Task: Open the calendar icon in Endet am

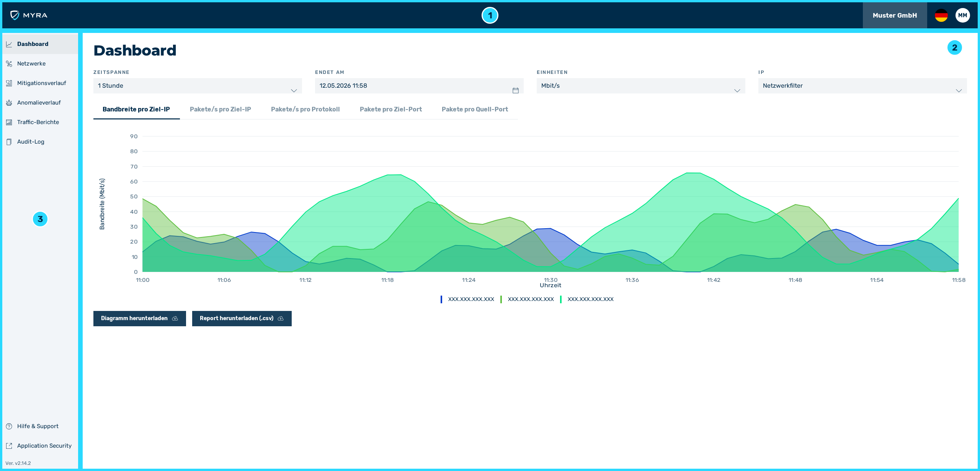Action: point(515,90)
